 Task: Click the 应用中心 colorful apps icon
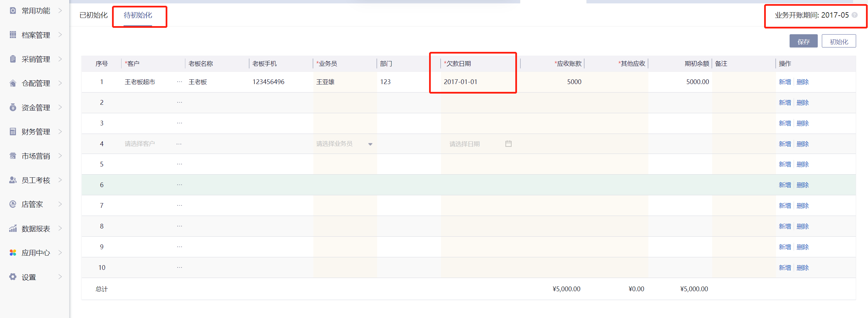pos(13,253)
